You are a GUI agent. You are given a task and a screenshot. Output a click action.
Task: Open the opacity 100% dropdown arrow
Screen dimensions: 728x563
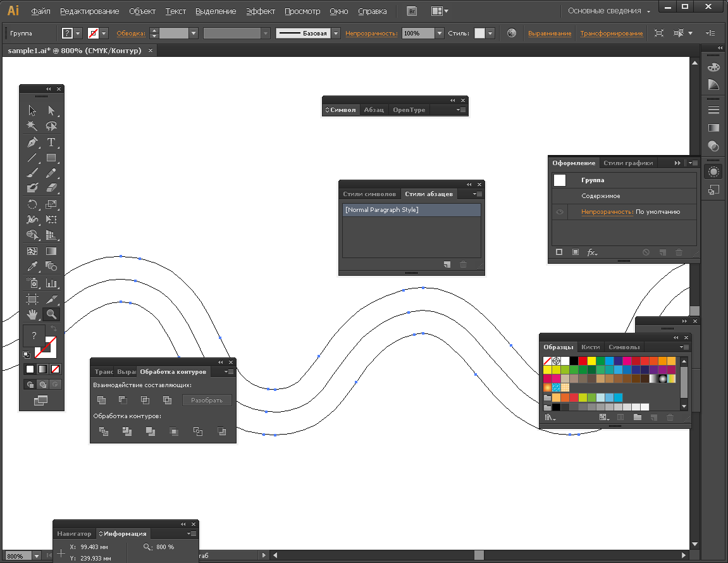pos(440,34)
